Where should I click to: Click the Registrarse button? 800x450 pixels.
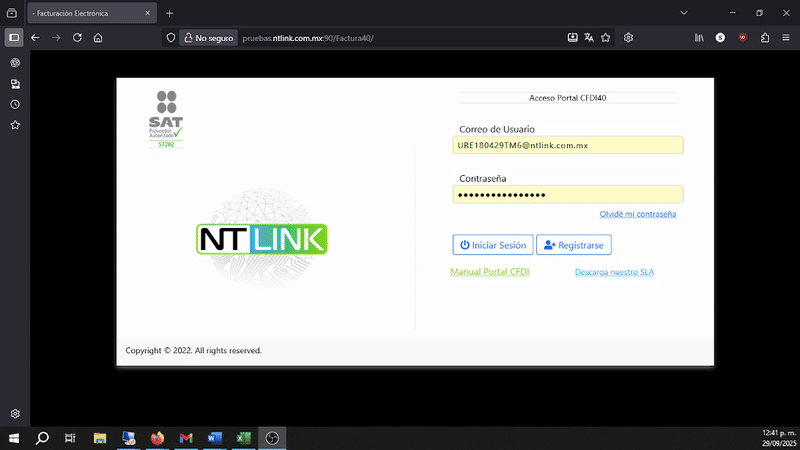(573, 245)
